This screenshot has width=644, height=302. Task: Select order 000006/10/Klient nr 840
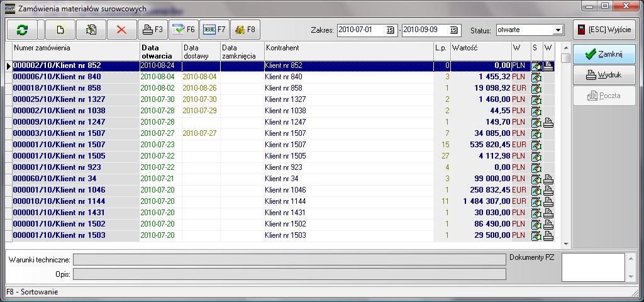[x=76, y=77]
